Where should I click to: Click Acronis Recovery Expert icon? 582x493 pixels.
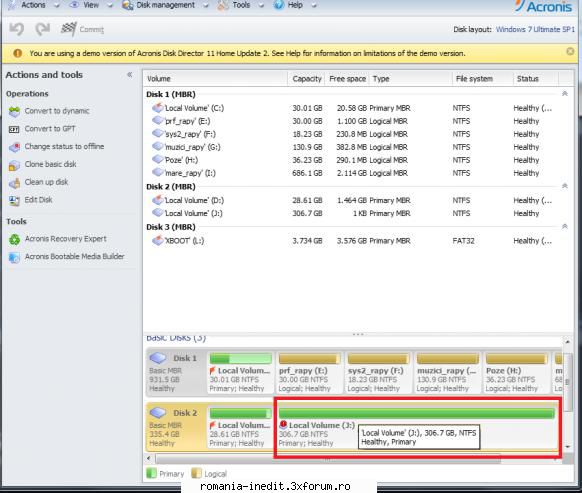14,239
